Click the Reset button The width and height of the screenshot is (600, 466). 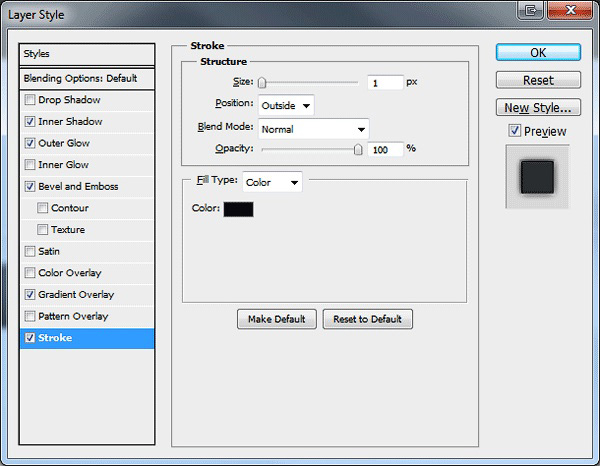coord(538,80)
